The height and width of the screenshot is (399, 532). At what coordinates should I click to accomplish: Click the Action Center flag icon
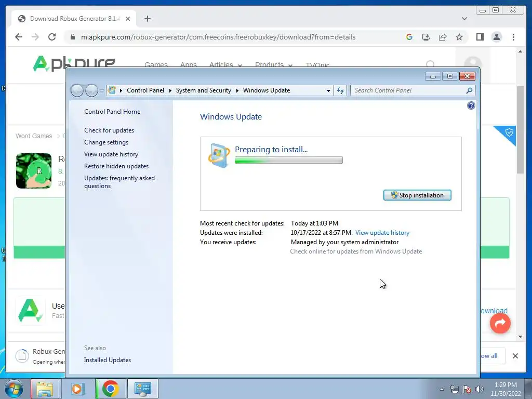[x=467, y=389]
